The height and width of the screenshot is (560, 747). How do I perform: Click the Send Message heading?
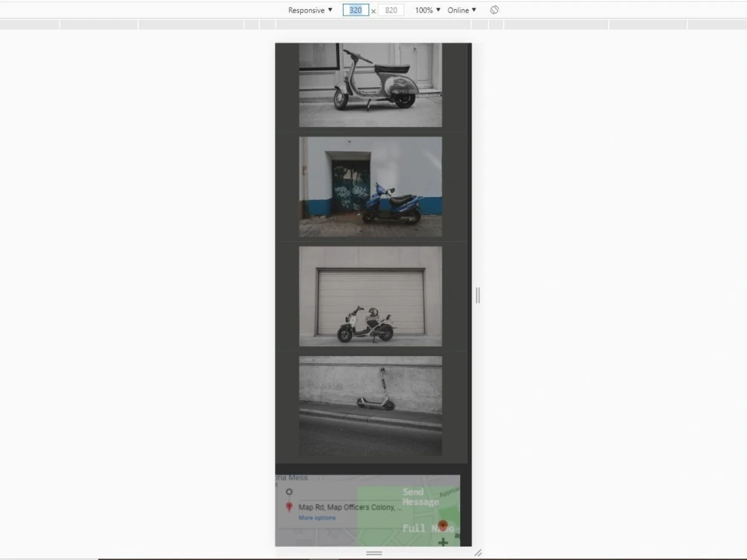pyautogui.click(x=420, y=497)
